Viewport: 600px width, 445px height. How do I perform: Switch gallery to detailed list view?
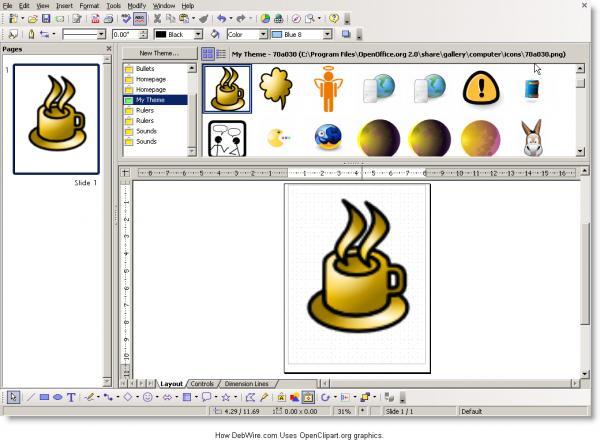tap(221, 53)
